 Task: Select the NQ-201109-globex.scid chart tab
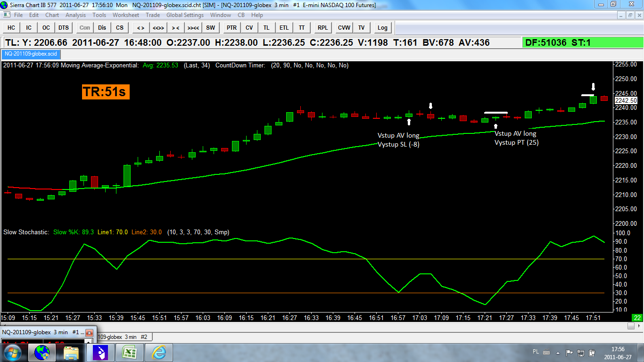[30, 54]
